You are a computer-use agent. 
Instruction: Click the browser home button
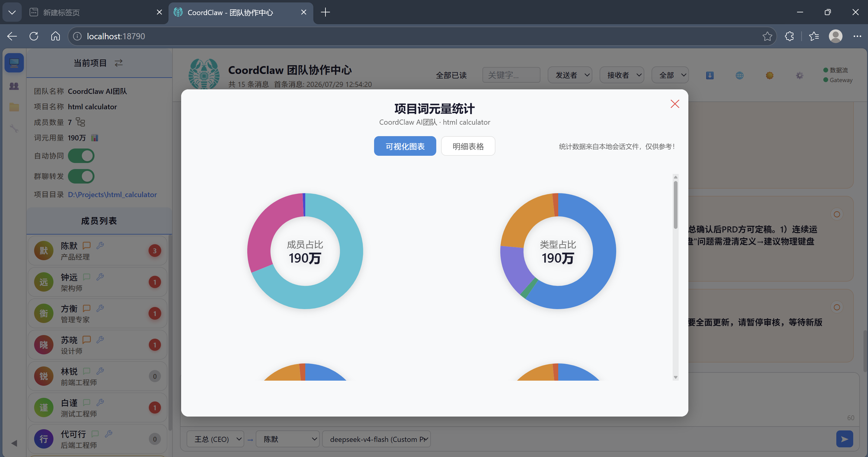pyautogui.click(x=55, y=36)
